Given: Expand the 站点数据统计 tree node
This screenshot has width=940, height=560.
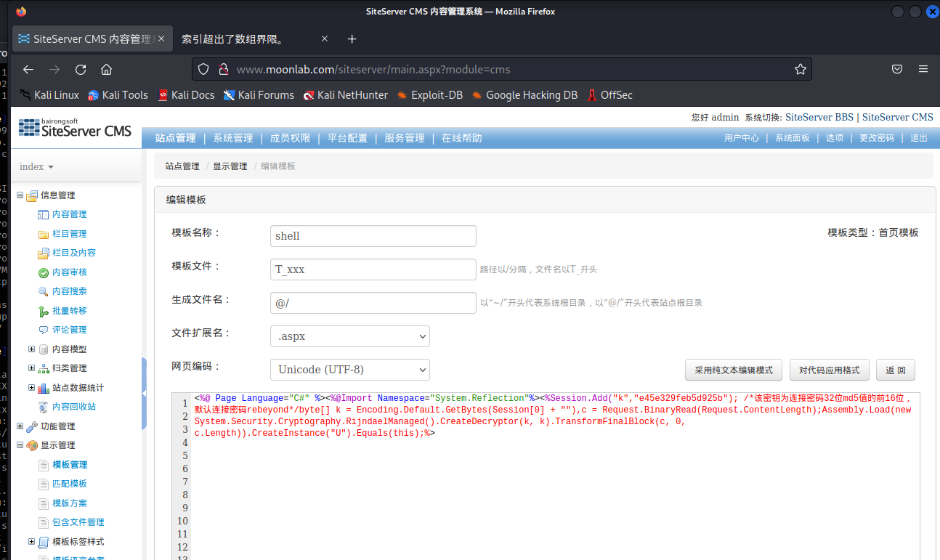Looking at the screenshot, I should [x=31, y=388].
